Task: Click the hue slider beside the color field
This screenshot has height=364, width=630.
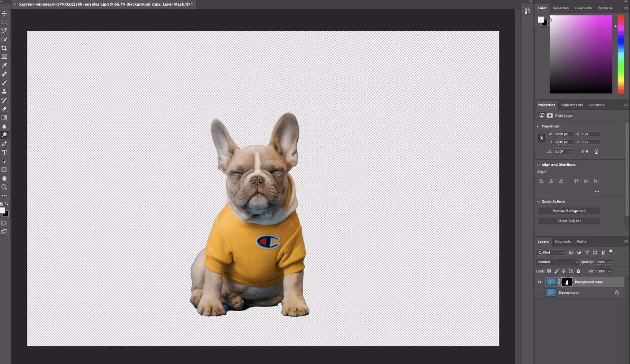Action: pos(621,54)
